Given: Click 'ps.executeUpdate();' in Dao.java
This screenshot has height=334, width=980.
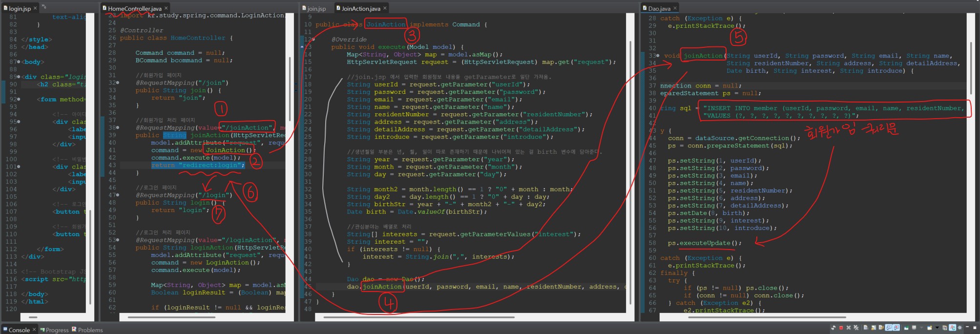Looking at the screenshot, I should (705, 243).
